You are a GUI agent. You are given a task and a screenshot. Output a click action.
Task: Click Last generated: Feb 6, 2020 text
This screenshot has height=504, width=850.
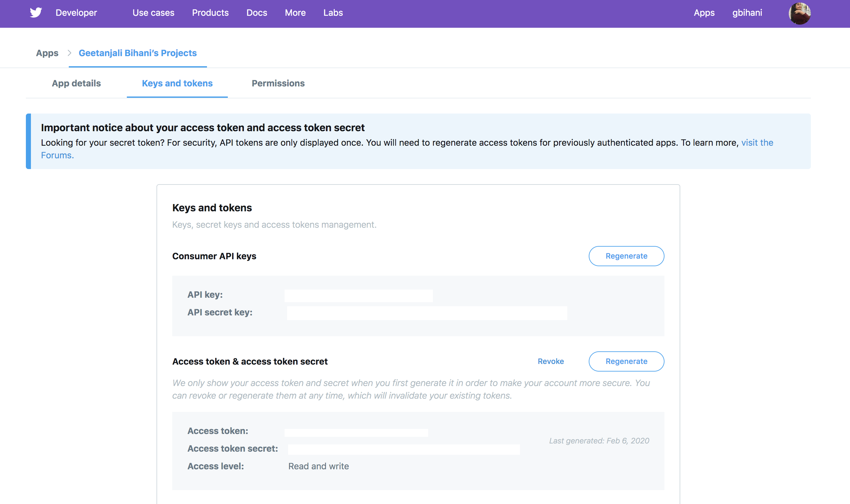[x=599, y=441]
